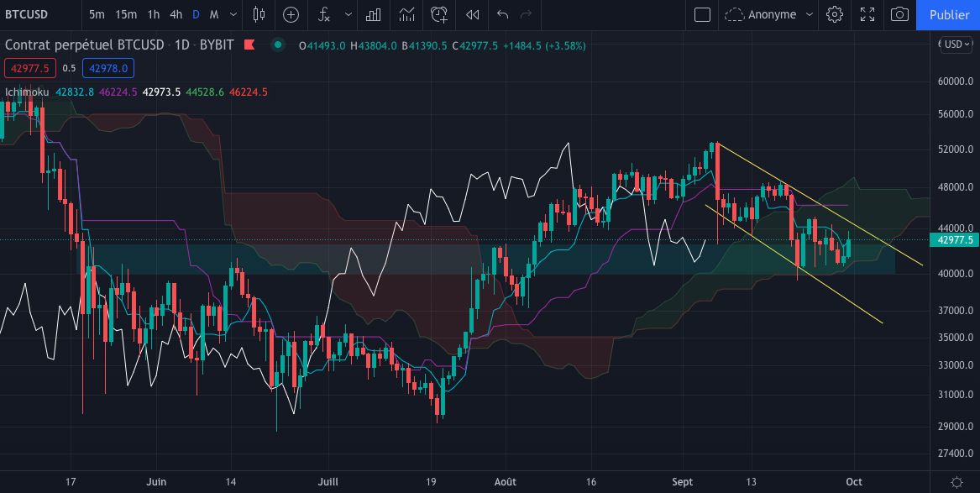Open the chart settings gear
The height and width of the screenshot is (493, 980).
point(835,14)
